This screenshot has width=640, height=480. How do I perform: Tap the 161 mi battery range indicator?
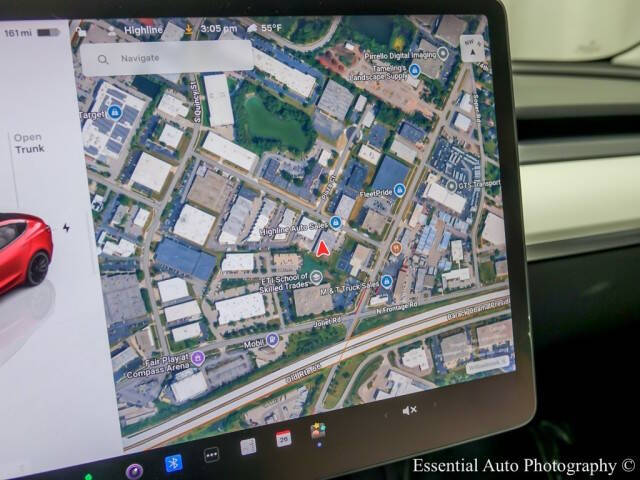tap(18, 34)
